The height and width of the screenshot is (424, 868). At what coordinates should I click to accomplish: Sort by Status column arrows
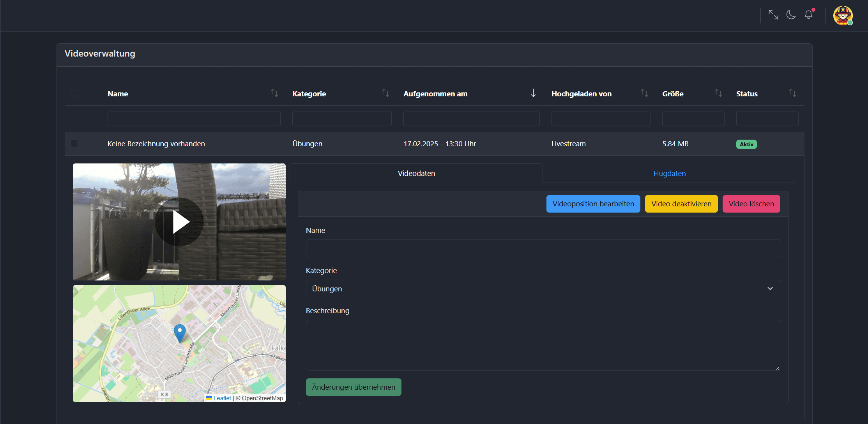click(792, 93)
